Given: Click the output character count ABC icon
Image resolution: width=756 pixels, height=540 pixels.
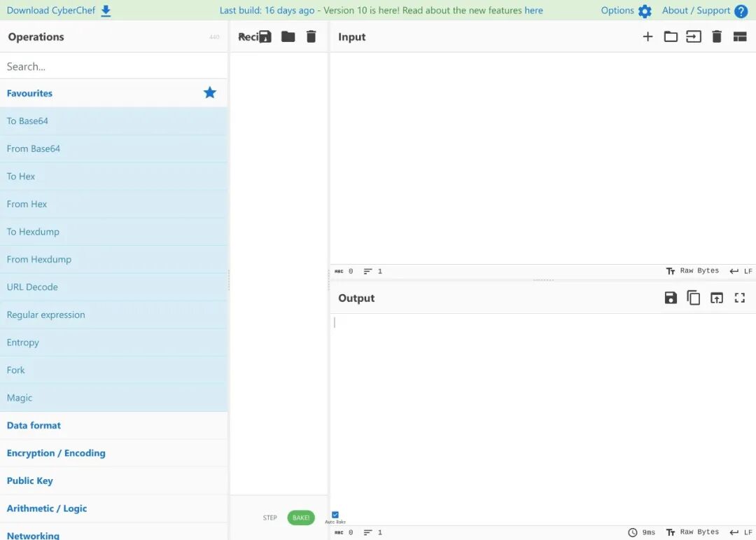Looking at the screenshot, I should (339, 532).
